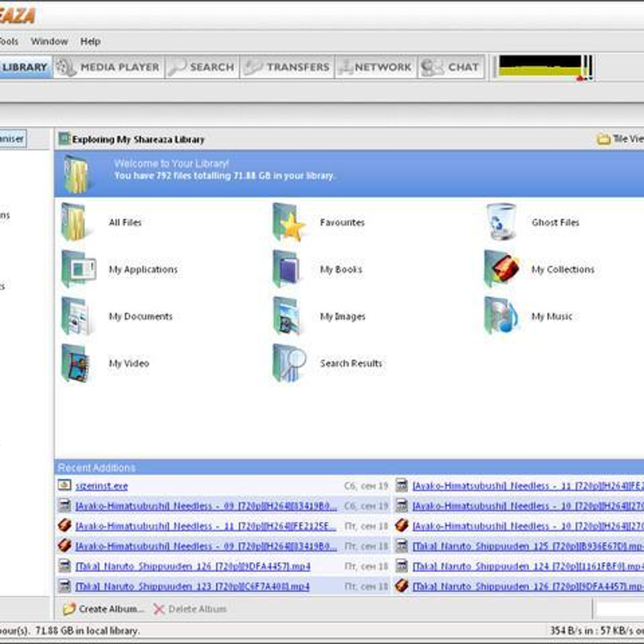644x644 pixels.
Task: Click the Tile View folder icon
Action: coord(603,139)
